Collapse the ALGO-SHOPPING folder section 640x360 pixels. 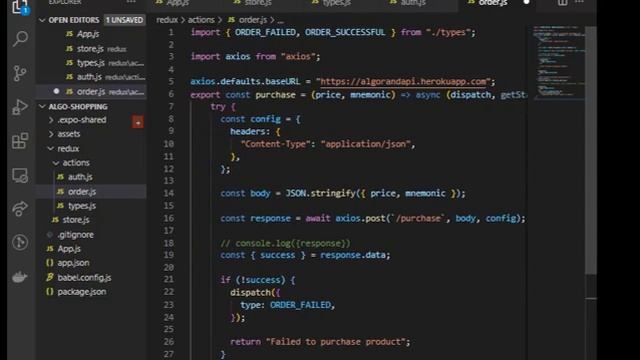click(x=42, y=107)
